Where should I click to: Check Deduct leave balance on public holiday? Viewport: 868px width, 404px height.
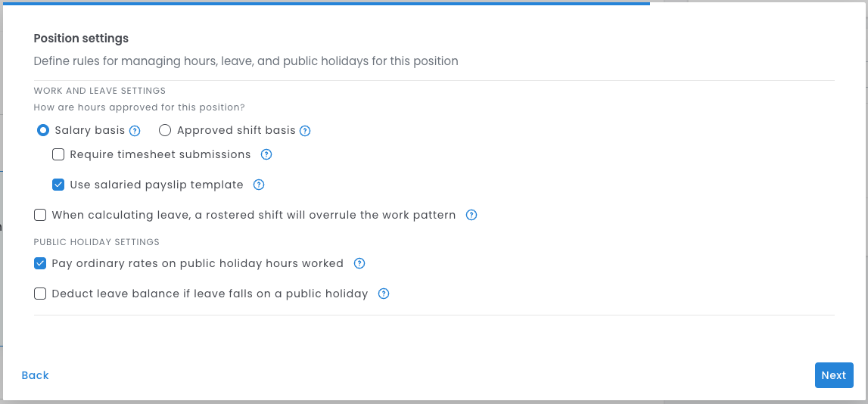(40, 294)
